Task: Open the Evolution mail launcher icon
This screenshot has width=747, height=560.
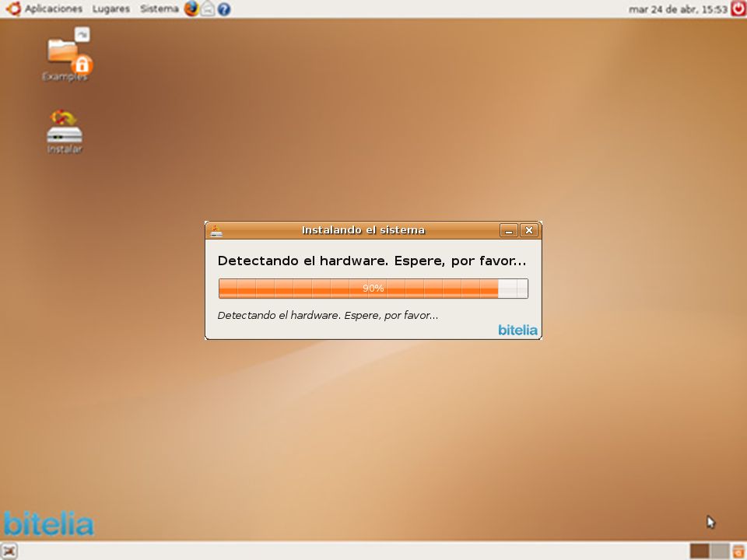Action: tap(208, 9)
